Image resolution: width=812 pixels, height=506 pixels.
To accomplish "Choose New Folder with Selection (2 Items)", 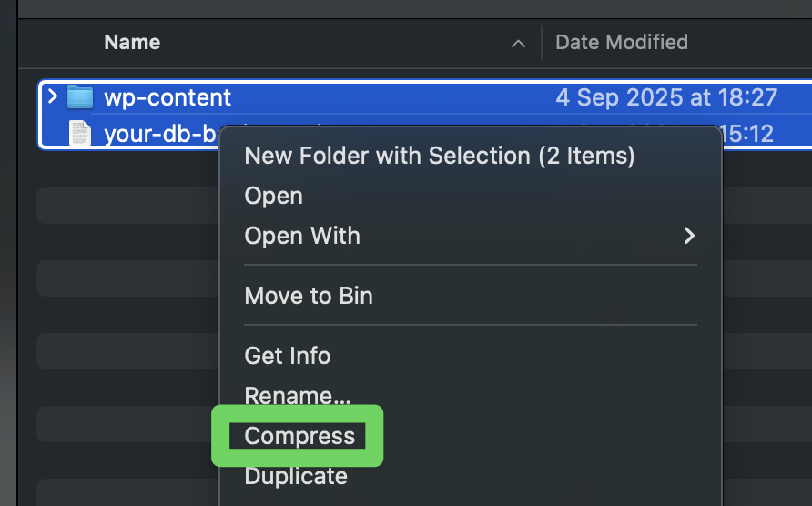I will (440, 156).
